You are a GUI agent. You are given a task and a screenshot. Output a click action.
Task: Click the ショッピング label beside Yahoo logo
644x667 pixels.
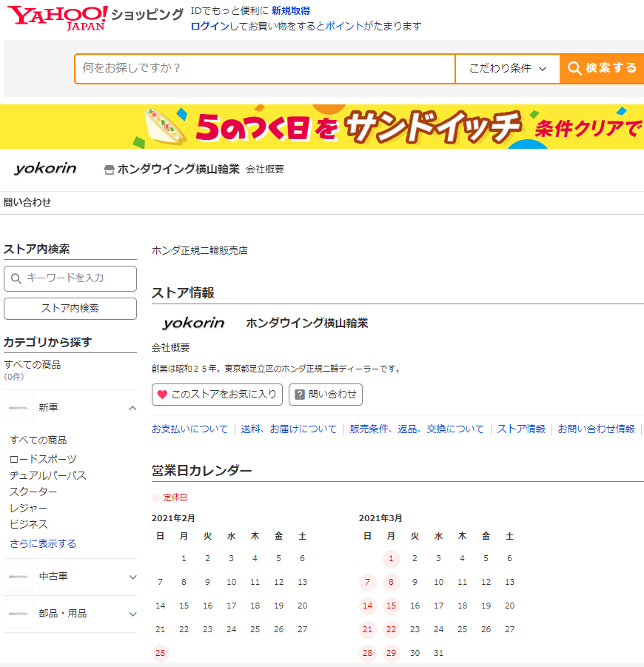147,15
